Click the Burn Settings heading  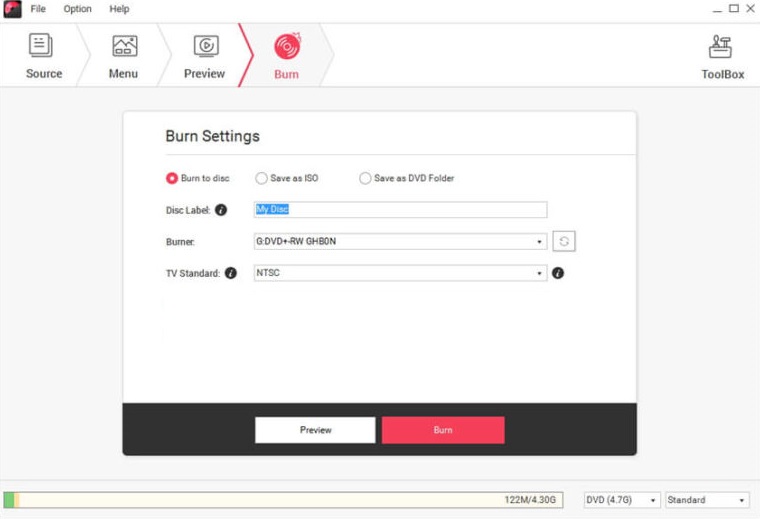tap(212, 136)
